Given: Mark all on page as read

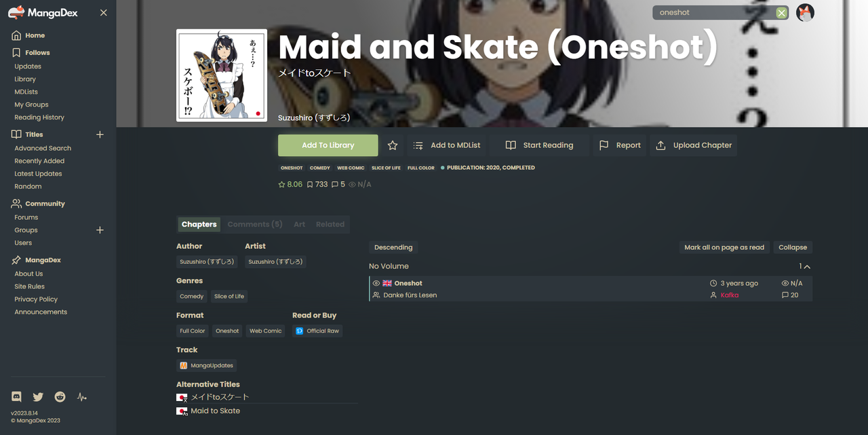Looking at the screenshot, I should pyautogui.click(x=724, y=248).
